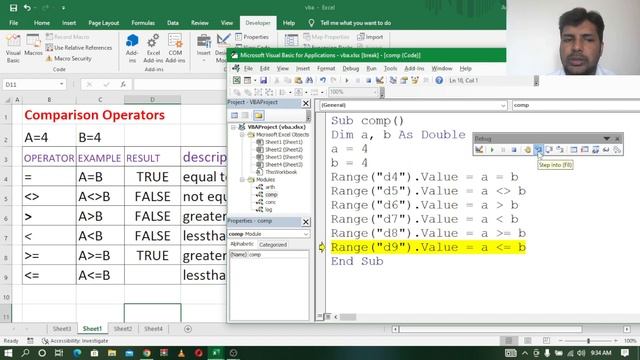Click Step Into icon in Debug toolbar
Image resolution: width=640 pixels, height=360 pixels.
538,150
